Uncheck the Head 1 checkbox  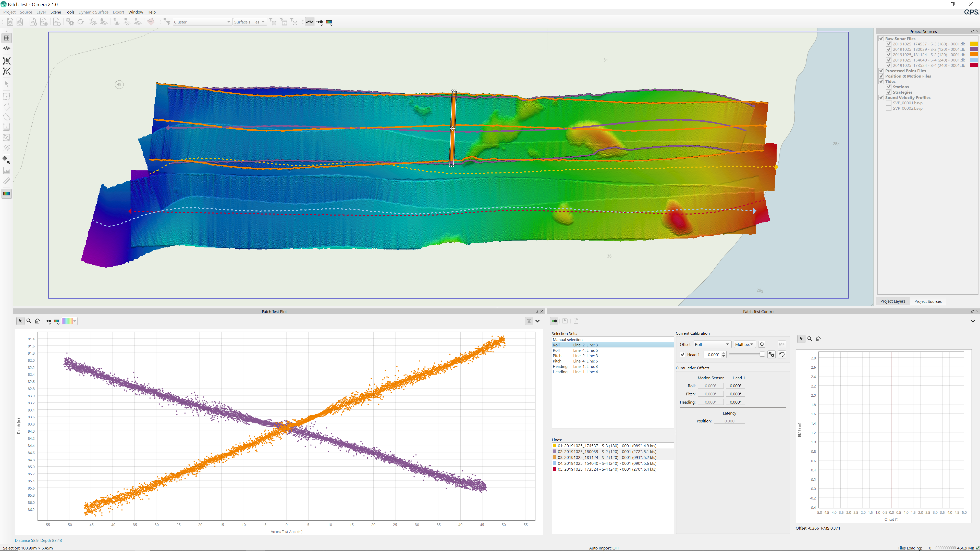coord(682,355)
